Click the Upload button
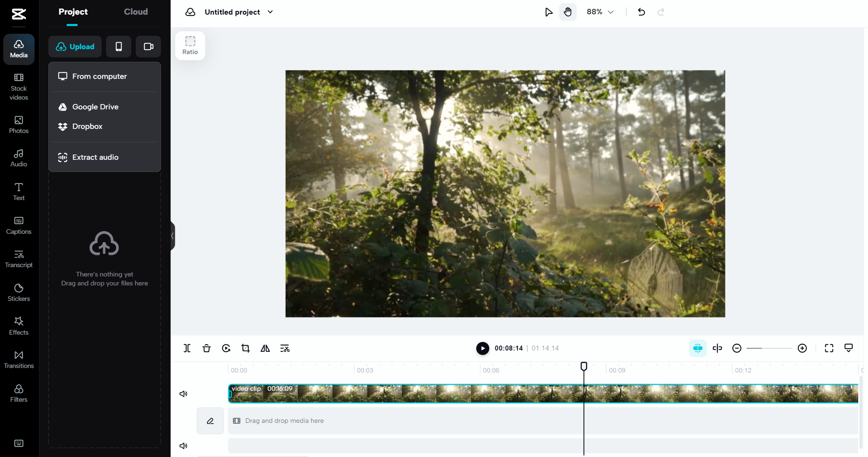 pyautogui.click(x=75, y=46)
